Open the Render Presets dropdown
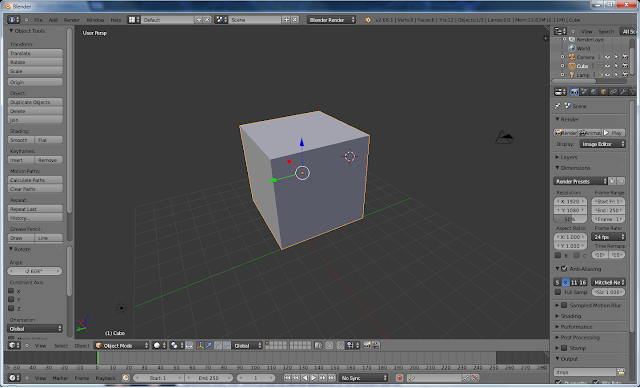Viewport: 640px width, 388px height. point(580,181)
